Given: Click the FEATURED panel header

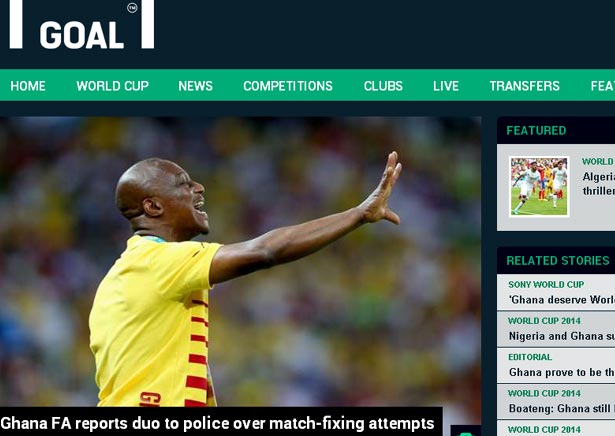Looking at the screenshot, I should pyautogui.click(x=556, y=130).
